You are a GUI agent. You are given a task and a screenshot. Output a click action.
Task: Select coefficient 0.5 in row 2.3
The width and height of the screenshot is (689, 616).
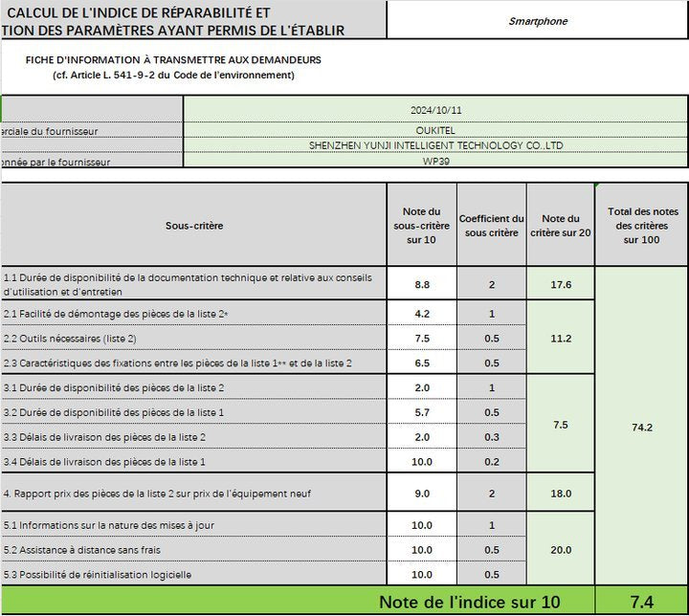point(491,363)
